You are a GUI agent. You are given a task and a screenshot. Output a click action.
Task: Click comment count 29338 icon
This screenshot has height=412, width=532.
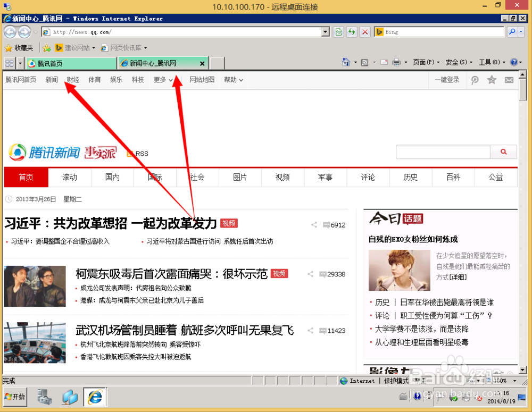(x=323, y=274)
